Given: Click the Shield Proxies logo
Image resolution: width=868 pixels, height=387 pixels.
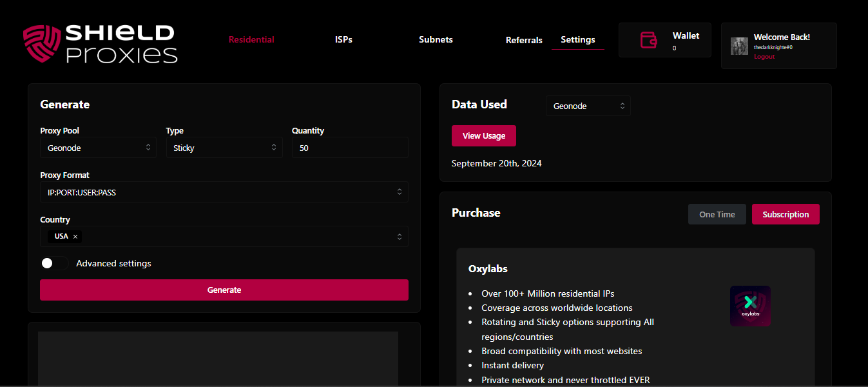Looking at the screenshot, I should point(101,44).
